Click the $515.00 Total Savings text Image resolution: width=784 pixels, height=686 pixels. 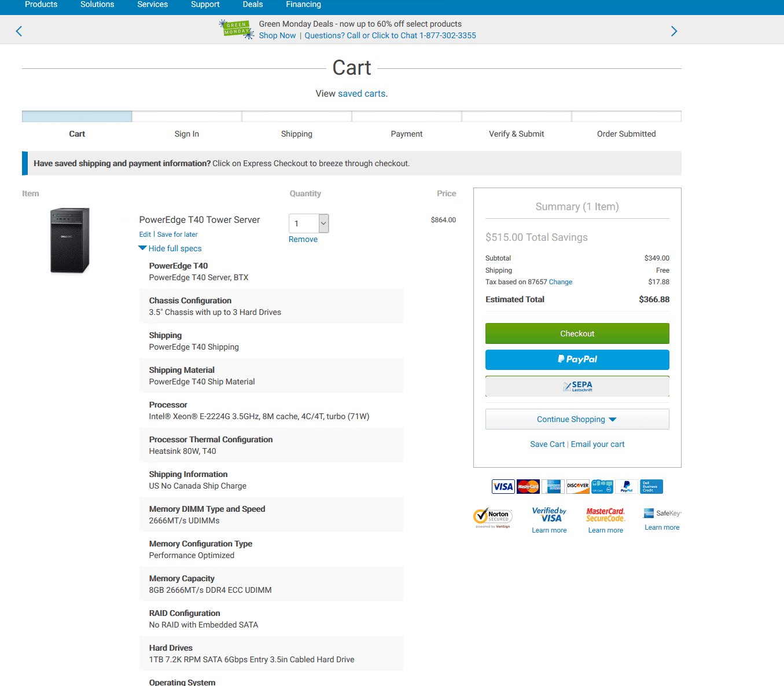[x=536, y=237]
